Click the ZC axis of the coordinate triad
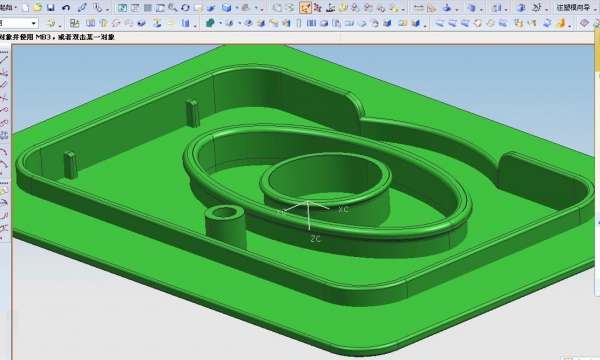Screen dimensions: 600x360 (308, 216)
